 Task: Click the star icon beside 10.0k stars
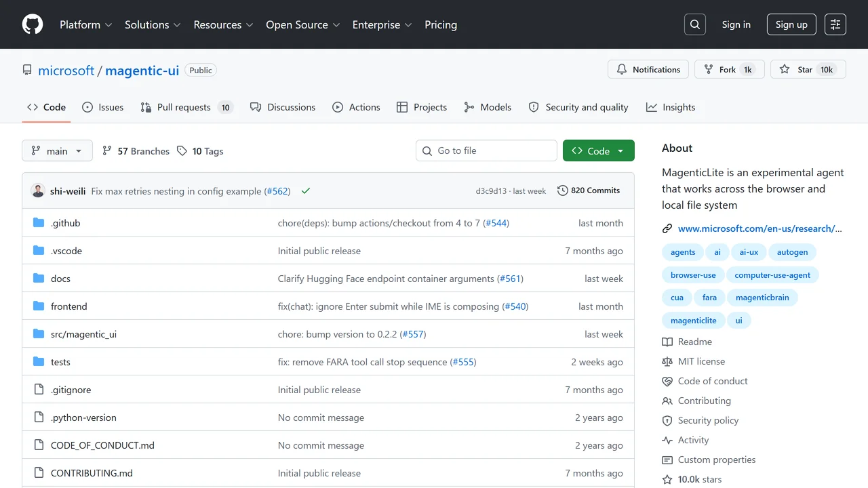click(x=667, y=480)
